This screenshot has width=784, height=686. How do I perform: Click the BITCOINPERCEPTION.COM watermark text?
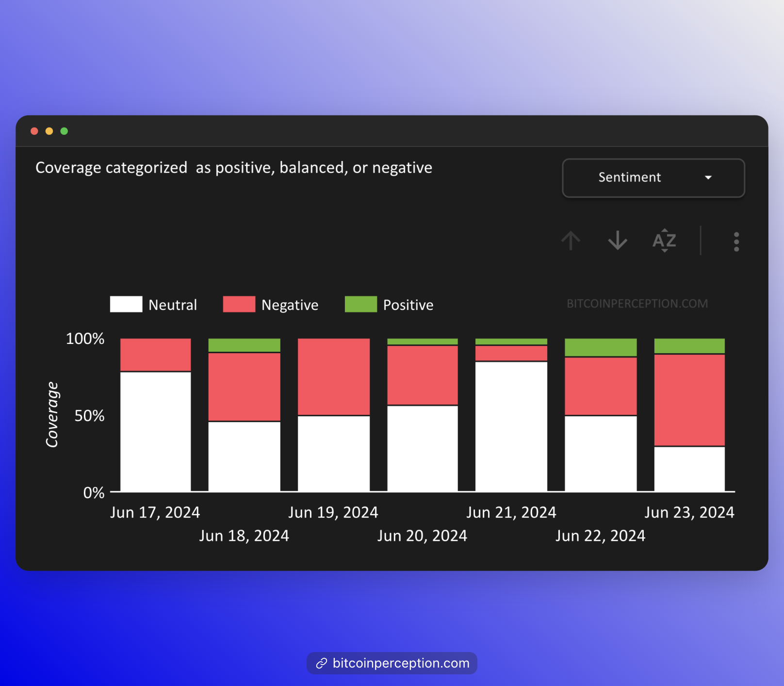(637, 304)
